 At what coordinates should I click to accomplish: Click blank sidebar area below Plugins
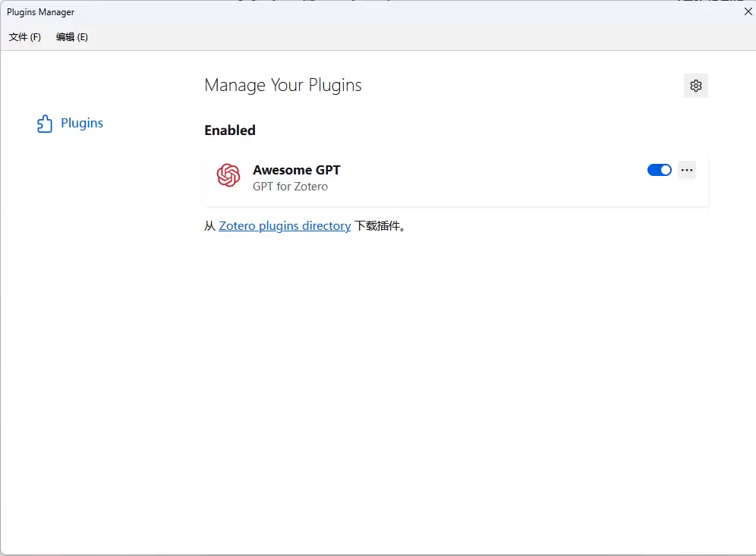91,303
